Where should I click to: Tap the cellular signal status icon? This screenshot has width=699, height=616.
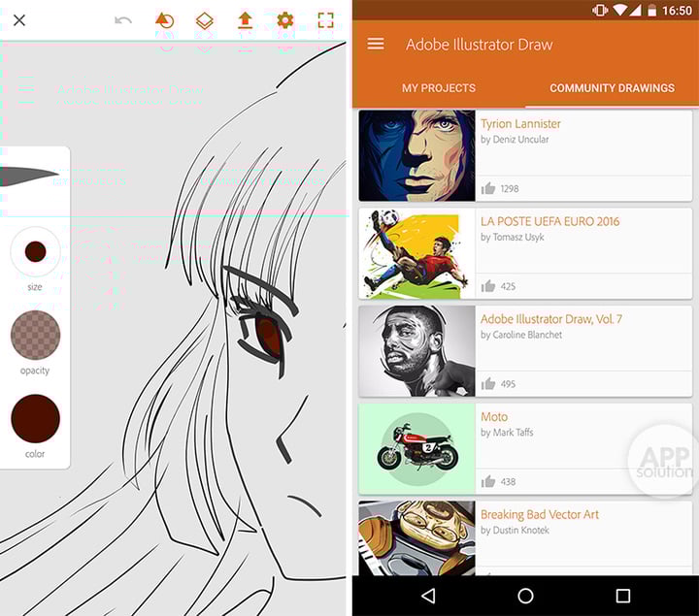point(635,10)
